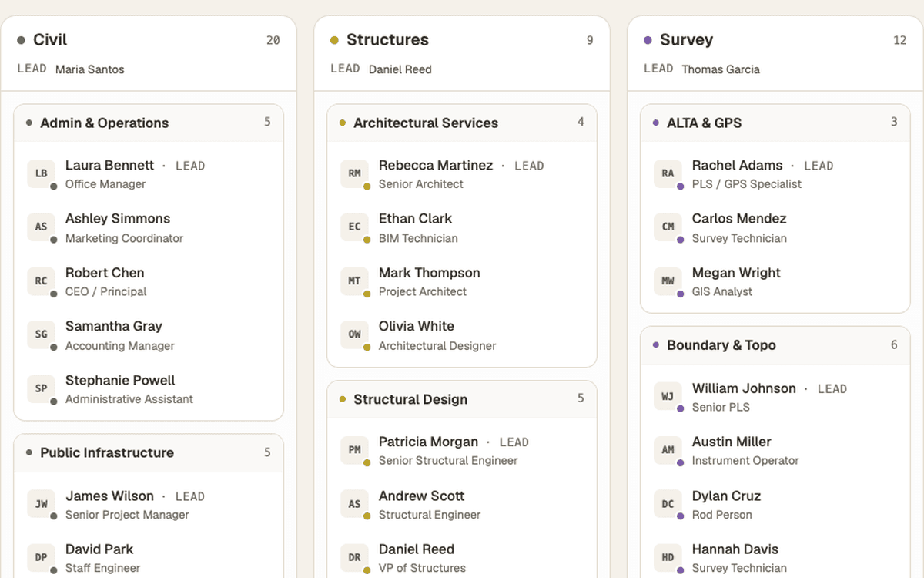Image resolution: width=924 pixels, height=578 pixels.
Task: Select the name Ethan Clark
Action: coord(415,219)
